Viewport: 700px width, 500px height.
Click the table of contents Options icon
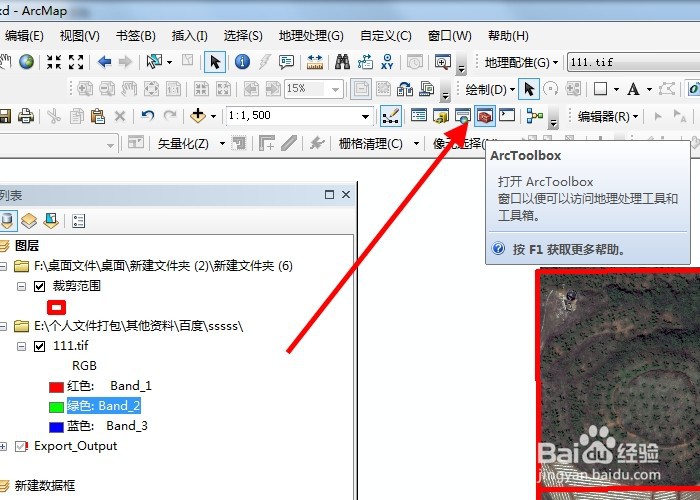click(x=79, y=221)
